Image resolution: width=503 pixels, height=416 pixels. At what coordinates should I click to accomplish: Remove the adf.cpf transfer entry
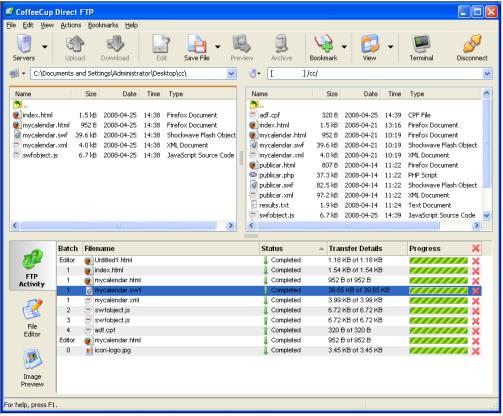[x=476, y=331]
